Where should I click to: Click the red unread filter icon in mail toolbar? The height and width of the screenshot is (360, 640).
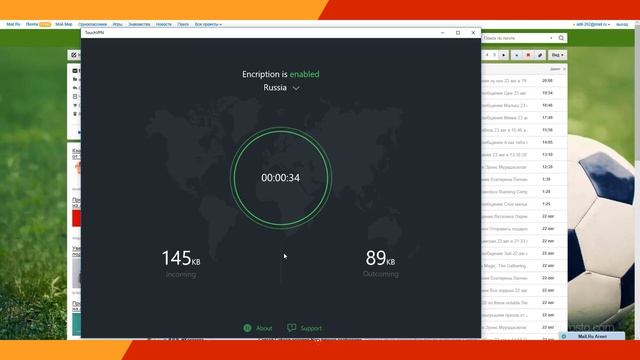528,55
